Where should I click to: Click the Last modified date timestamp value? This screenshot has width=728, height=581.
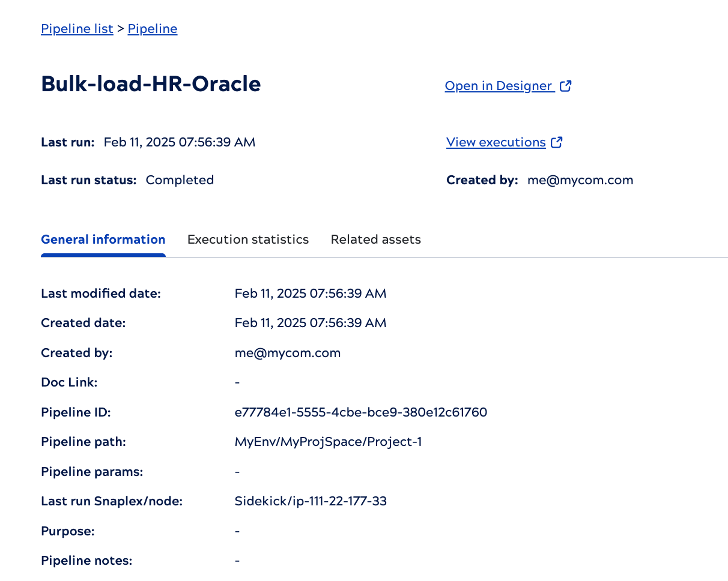pyautogui.click(x=311, y=294)
